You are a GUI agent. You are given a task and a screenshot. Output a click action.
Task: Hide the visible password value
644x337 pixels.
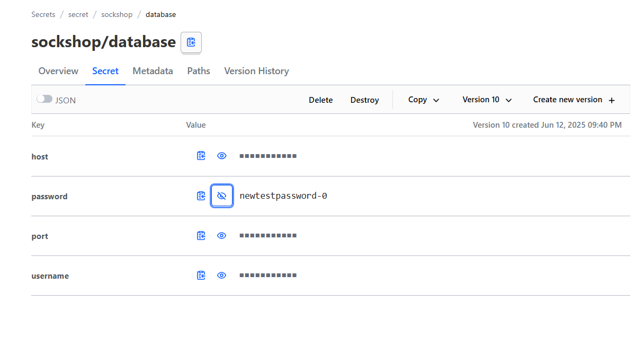[x=222, y=196]
